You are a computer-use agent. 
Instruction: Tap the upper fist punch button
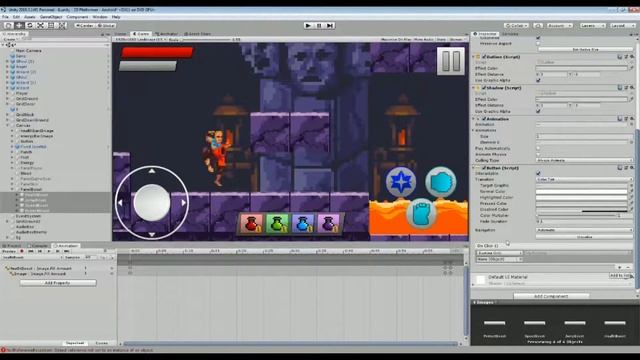pyautogui.click(x=441, y=182)
